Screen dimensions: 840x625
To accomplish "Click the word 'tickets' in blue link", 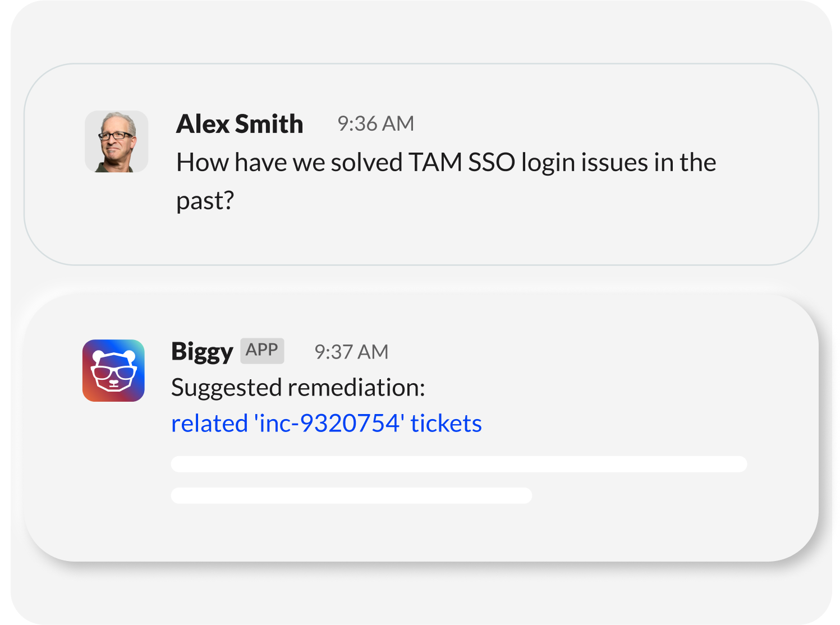I will click(x=446, y=424).
